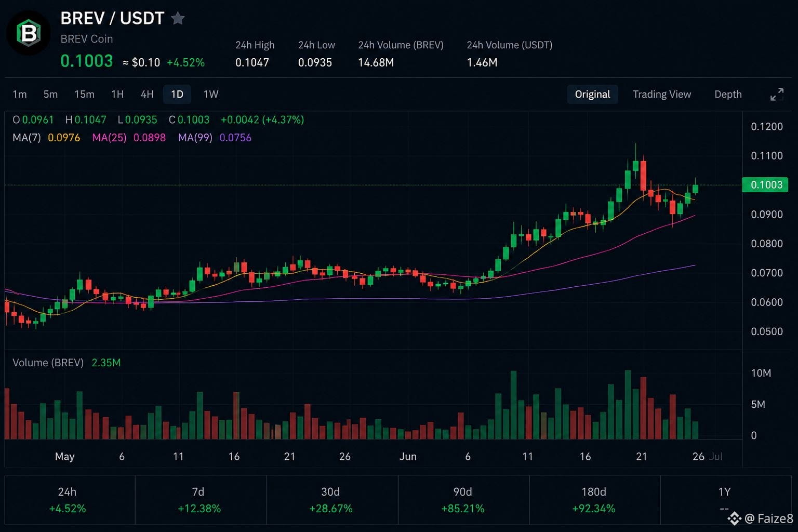Image resolution: width=798 pixels, height=532 pixels.
Task: Click the MA(99) value 0.0756
Action: [235, 138]
